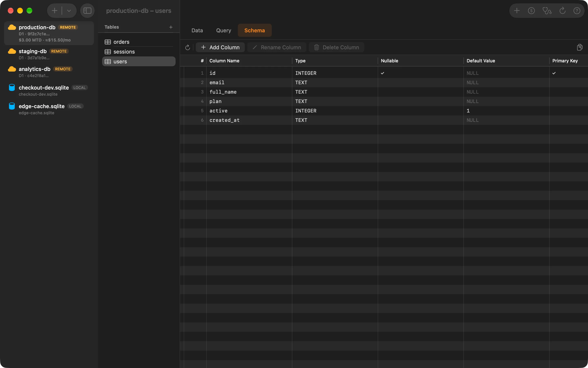Switch to the Data tab

point(197,30)
